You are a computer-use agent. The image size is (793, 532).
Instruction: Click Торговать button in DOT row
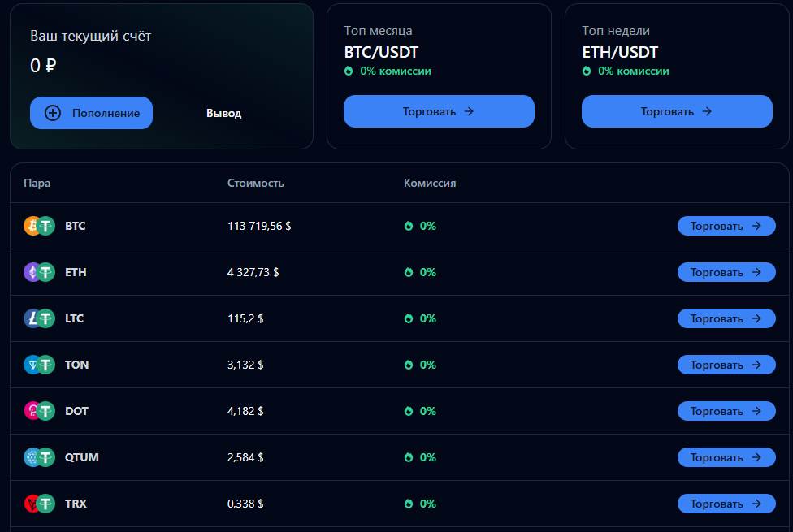tap(726, 411)
